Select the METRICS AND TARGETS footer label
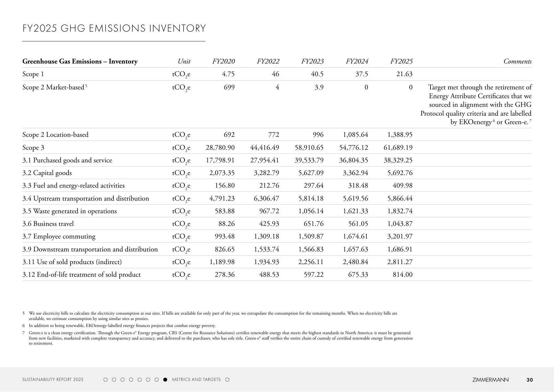This screenshot has width=554, height=392. 196,380
